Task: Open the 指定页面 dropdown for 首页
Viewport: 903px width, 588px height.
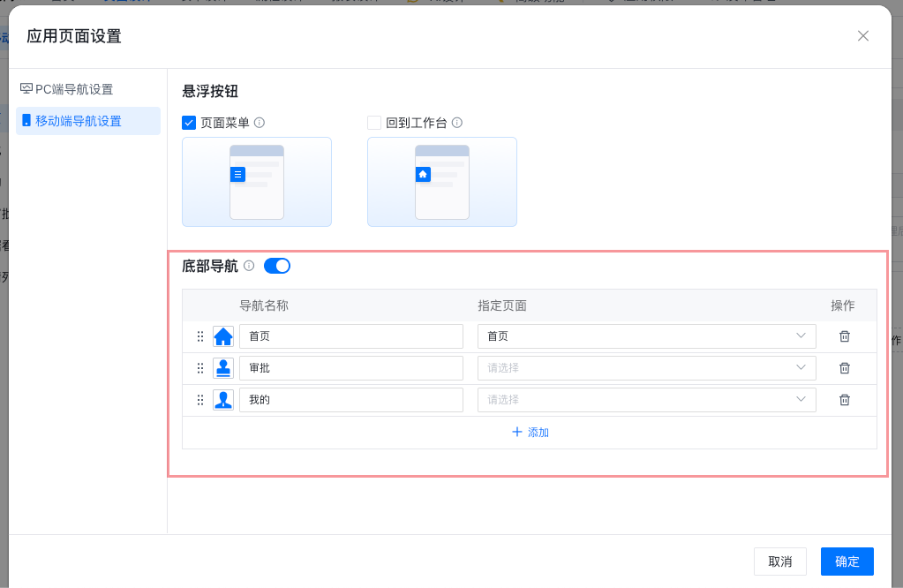Action: point(646,336)
